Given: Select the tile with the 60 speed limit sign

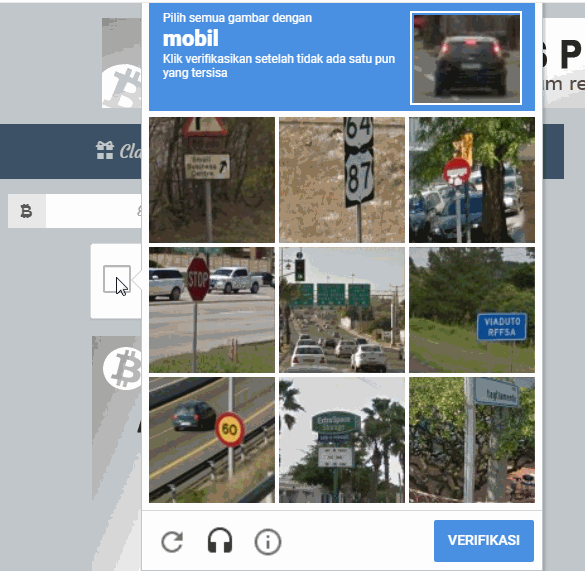Looking at the screenshot, I should coord(212,440).
